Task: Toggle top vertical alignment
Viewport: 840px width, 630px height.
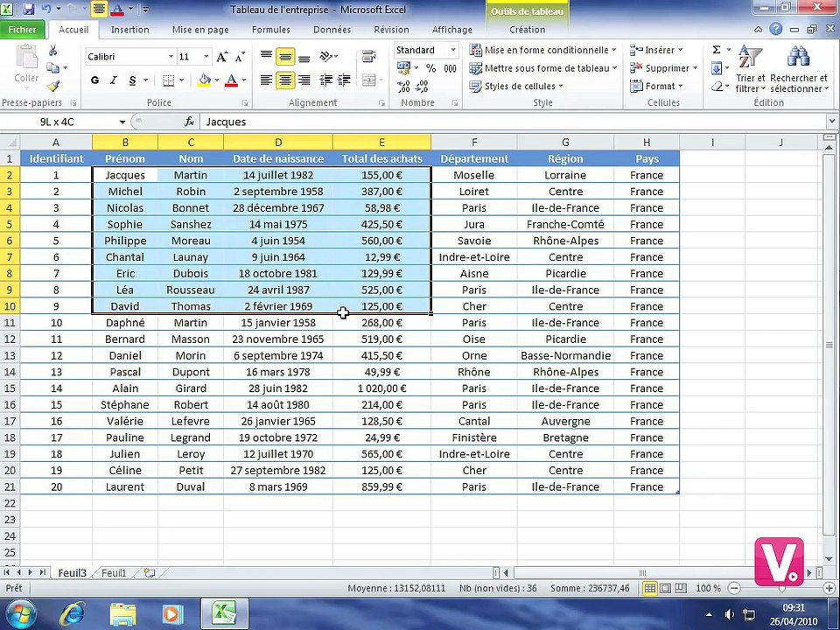Action: [266, 56]
